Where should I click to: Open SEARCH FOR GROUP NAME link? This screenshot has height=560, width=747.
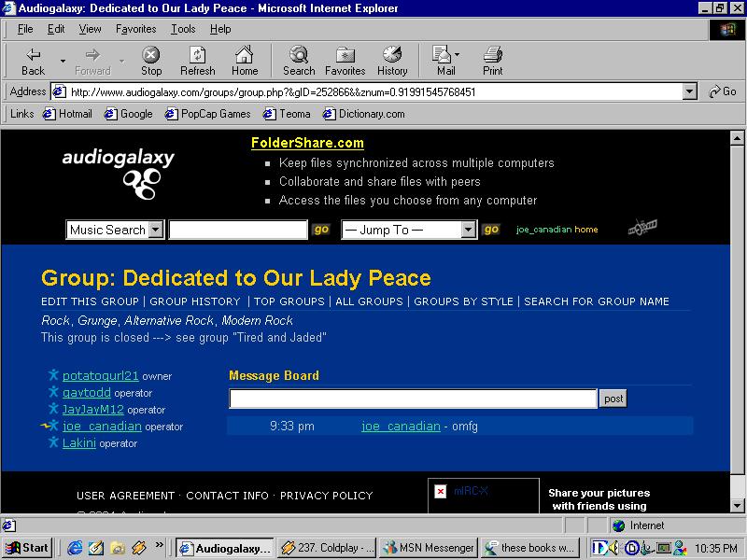pyautogui.click(x=597, y=301)
